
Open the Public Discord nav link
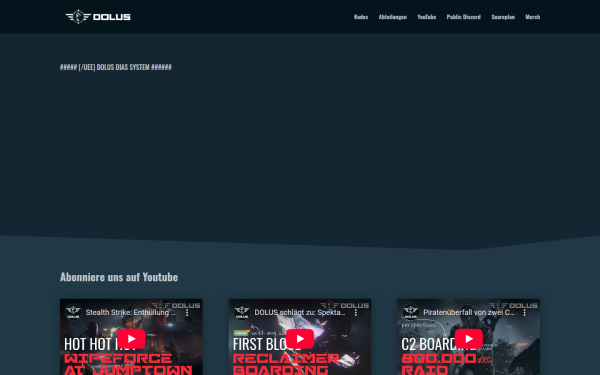point(463,17)
